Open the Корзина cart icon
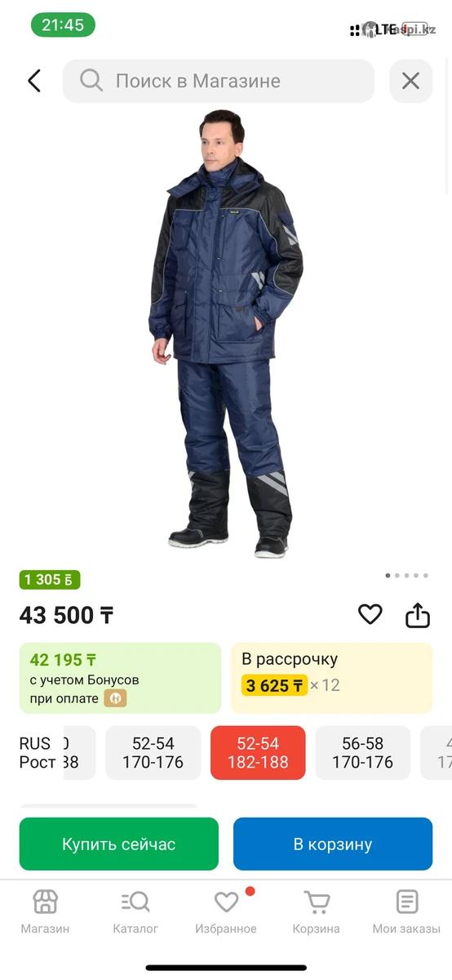The height and width of the screenshot is (980, 452). [x=317, y=911]
